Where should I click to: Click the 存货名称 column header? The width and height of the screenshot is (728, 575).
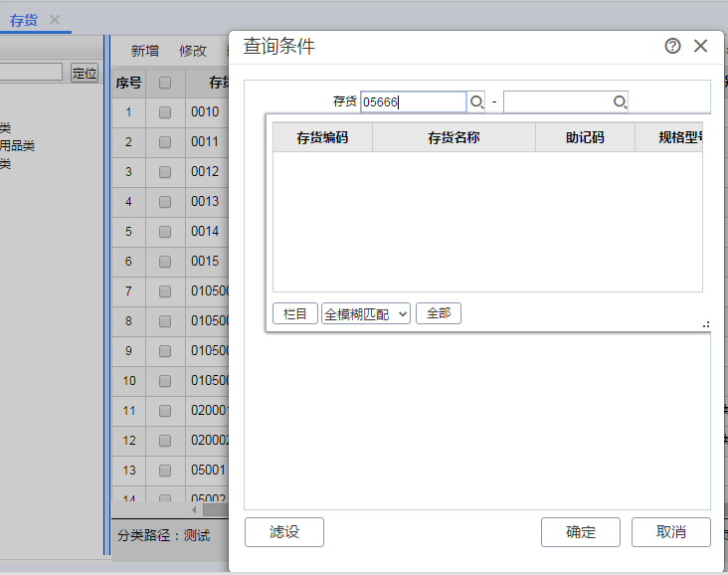[x=454, y=137]
